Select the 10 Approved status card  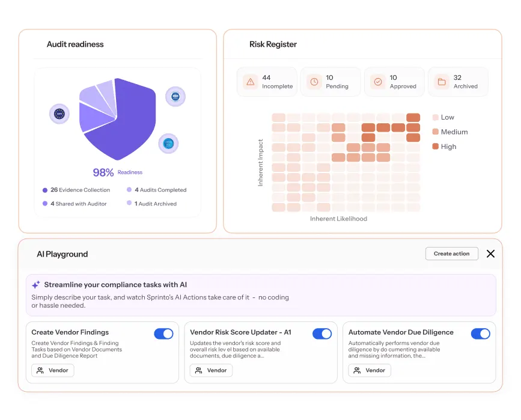point(395,82)
